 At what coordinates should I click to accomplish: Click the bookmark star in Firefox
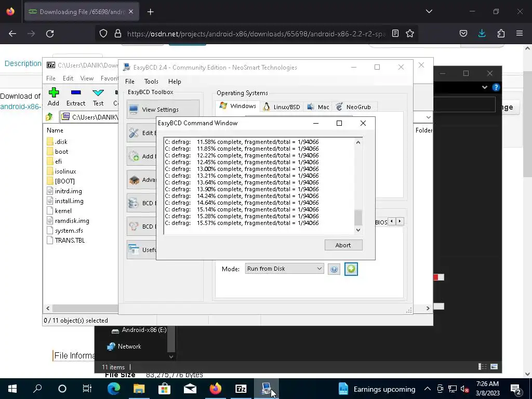point(410,33)
